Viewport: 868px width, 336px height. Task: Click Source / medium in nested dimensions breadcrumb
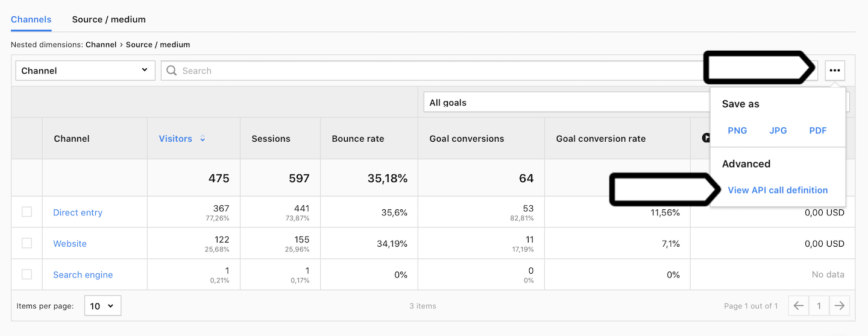coord(158,45)
